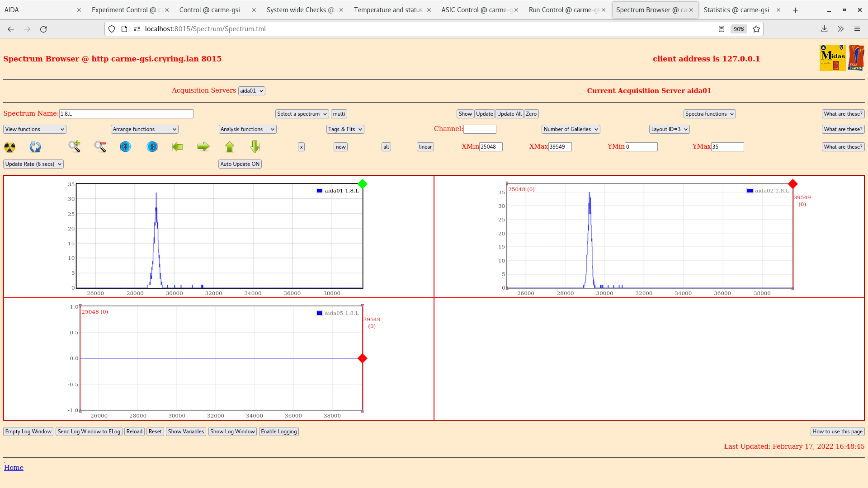This screenshot has width=868, height=488.
Task: Click the zoom out magnifier icon
Action: [x=100, y=146]
